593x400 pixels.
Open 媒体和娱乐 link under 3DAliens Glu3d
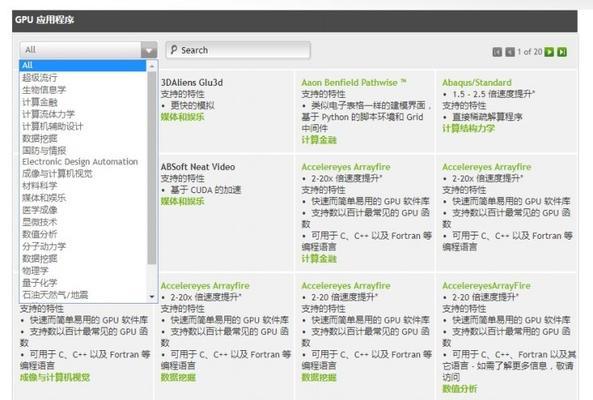[182, 117]
